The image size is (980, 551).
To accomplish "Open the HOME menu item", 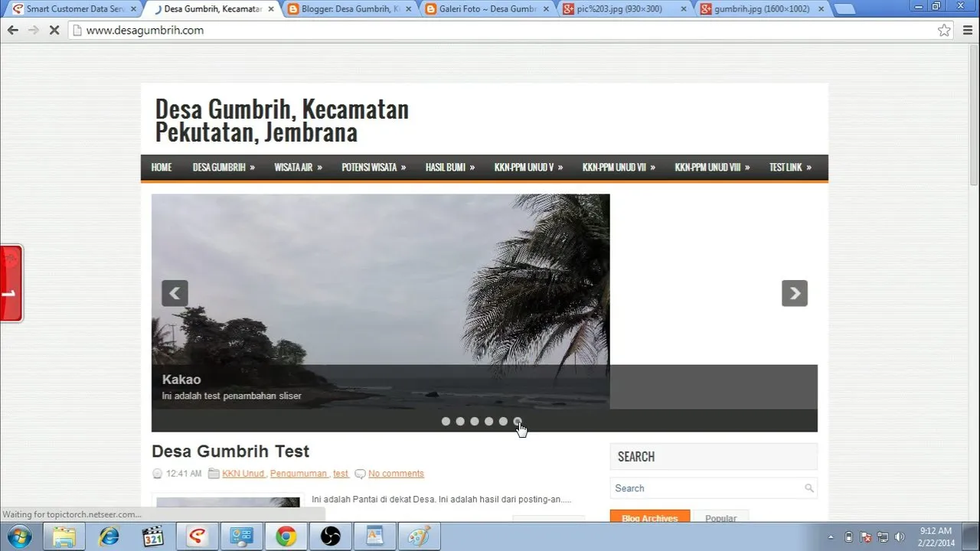I will pyautogui.click(x=162, y=167).
